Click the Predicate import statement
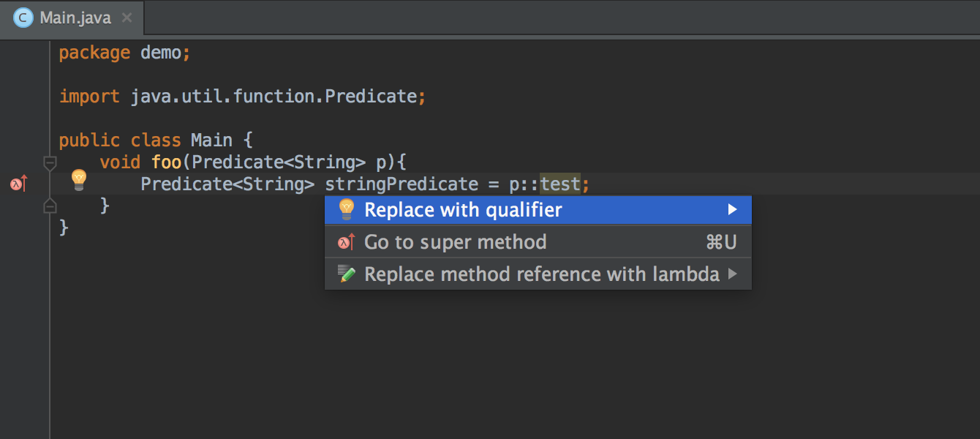Viewport: 980px width, 439px height. [242, 96]
